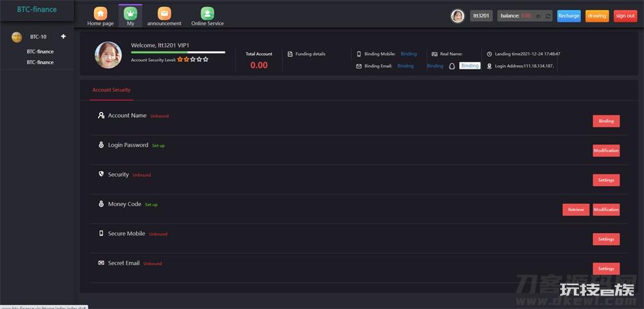Click the red sign out button
Image resolution: width=644 pixels, height=309 pixels.
point(625,16)
